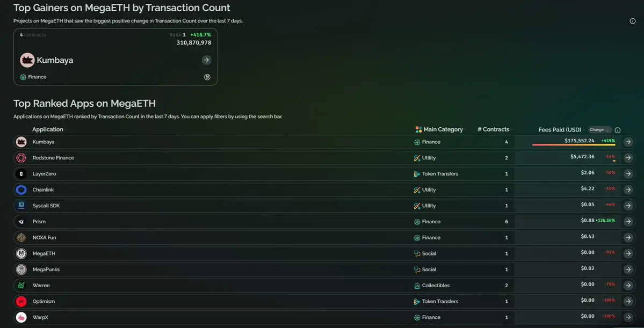
Task: Click Social category in MegaPunks row
Action: 429,269
